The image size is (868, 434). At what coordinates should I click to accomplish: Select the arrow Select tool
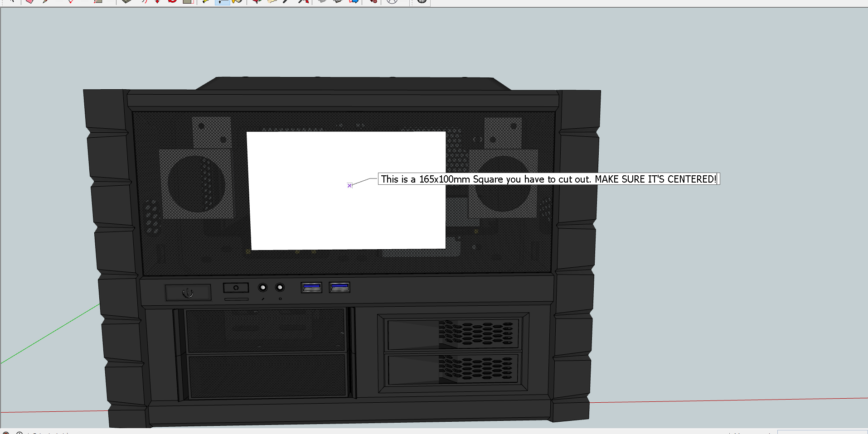[x=13, y=2]
